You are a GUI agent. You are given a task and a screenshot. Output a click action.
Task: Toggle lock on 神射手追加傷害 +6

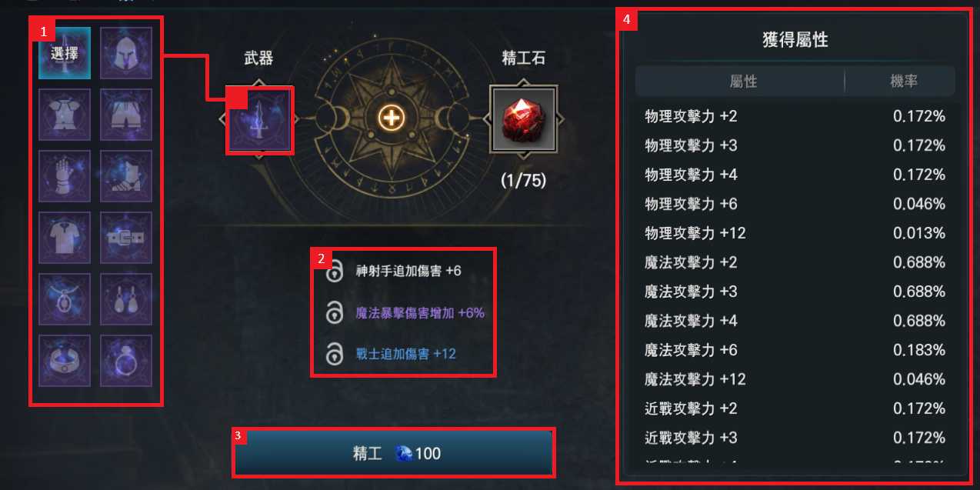[x=335, y=272]
